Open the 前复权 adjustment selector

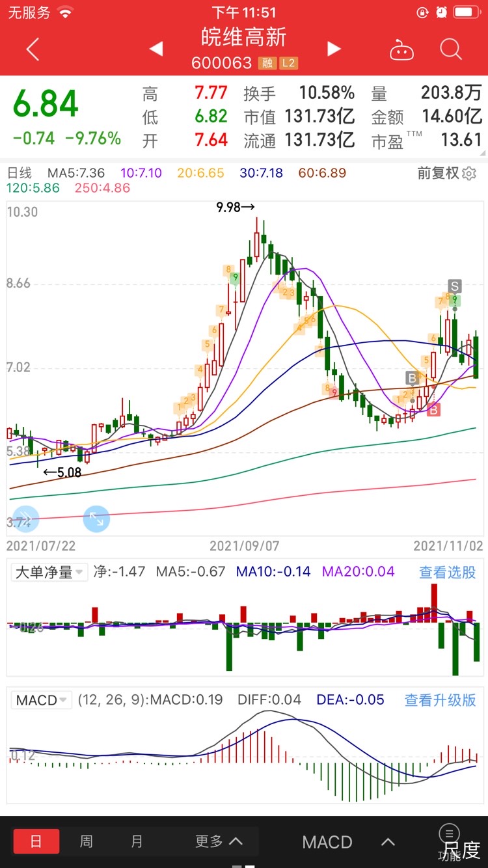[x=439, y=173]
